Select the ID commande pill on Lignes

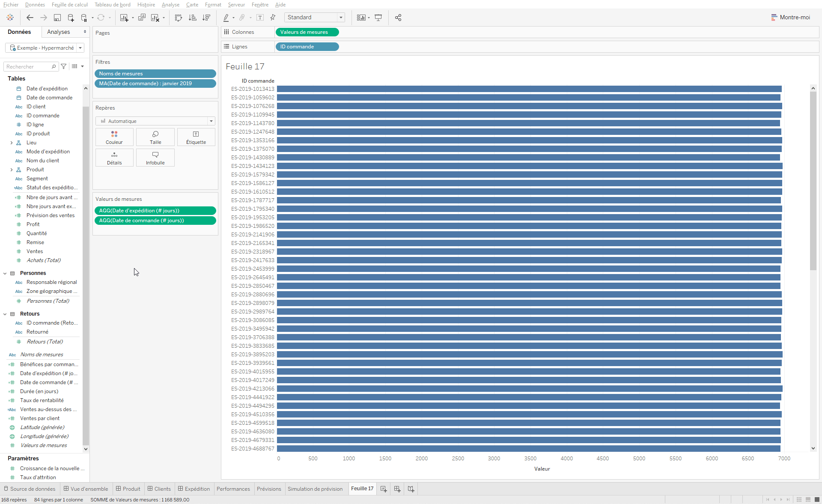point(307,47)
